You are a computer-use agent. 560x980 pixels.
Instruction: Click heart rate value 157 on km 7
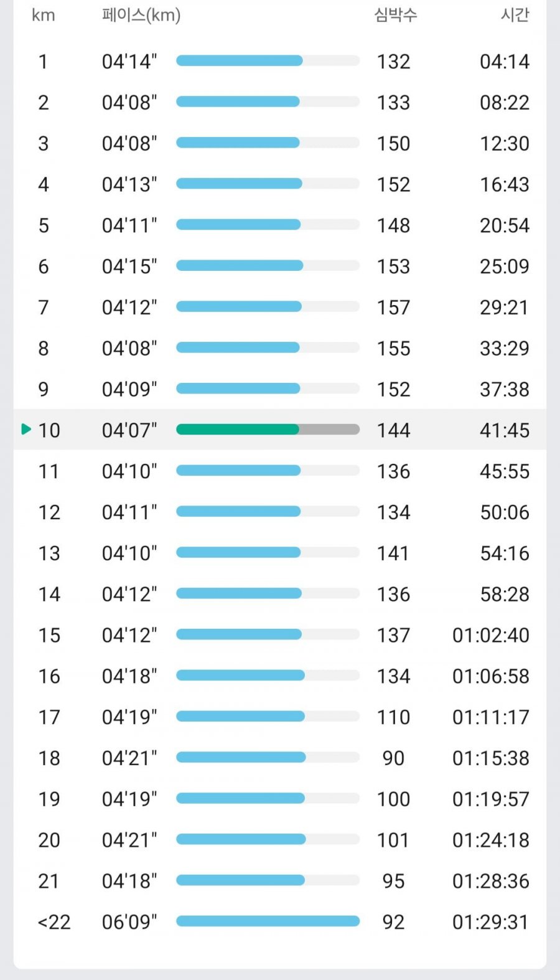(x=393, y=307)
